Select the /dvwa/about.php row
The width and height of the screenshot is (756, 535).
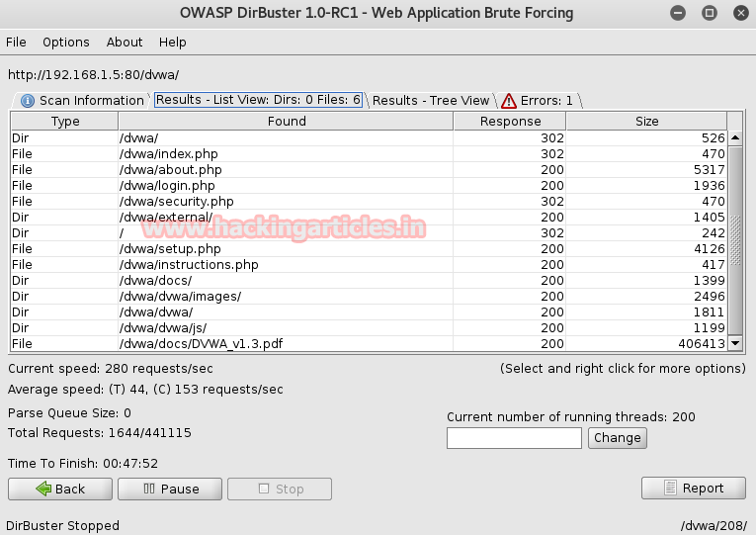tap(369, 170)
